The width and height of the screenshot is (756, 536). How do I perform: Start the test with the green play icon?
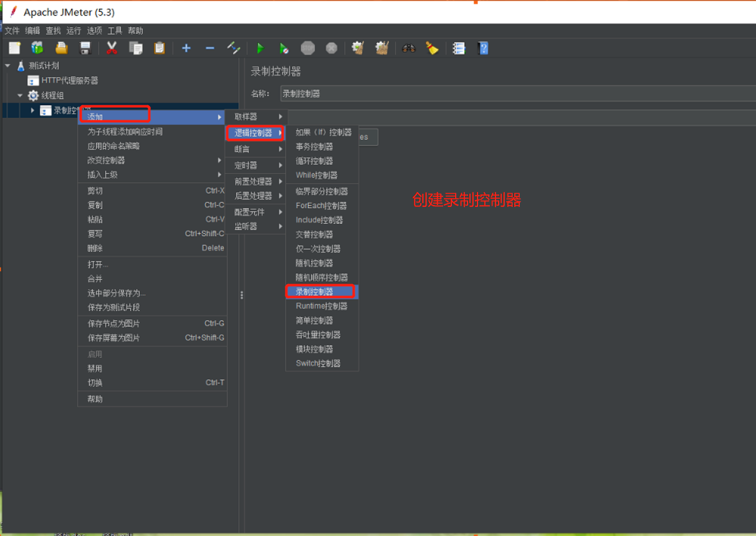(x=261, y=48)
